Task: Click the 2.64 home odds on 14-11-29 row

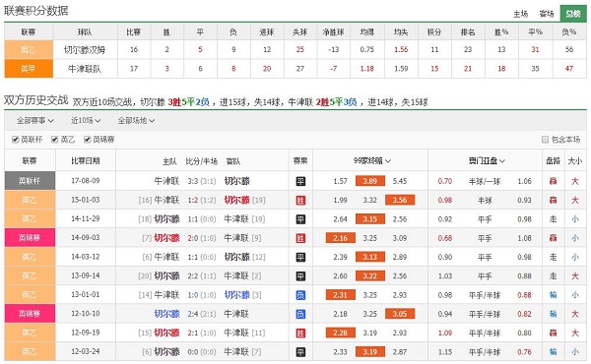Action: click(341, 219)
